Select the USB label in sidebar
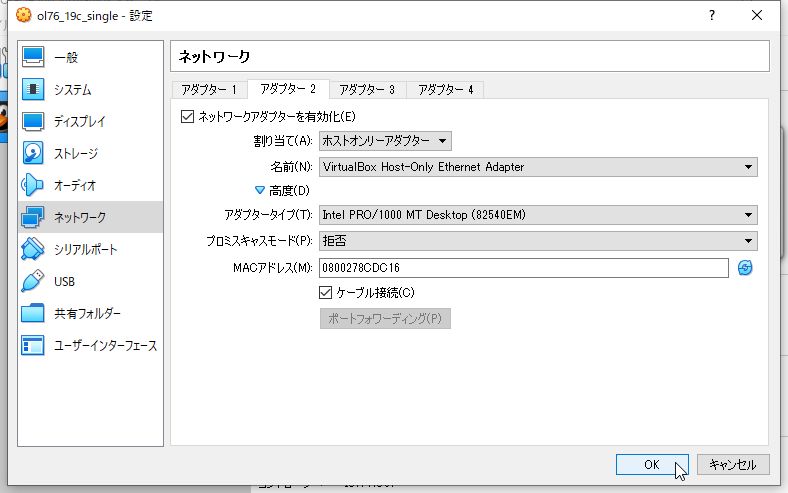Viewport: 788px width, 493px height. [x=64, y=281]
